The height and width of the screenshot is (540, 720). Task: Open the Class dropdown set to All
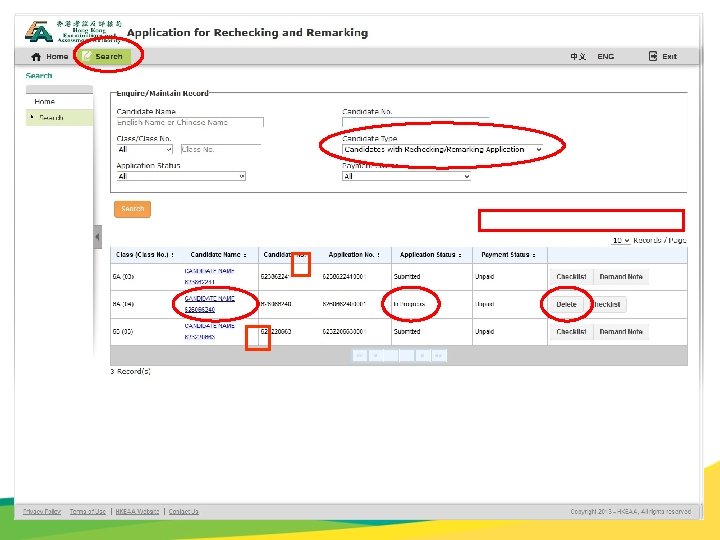[145, 150]
